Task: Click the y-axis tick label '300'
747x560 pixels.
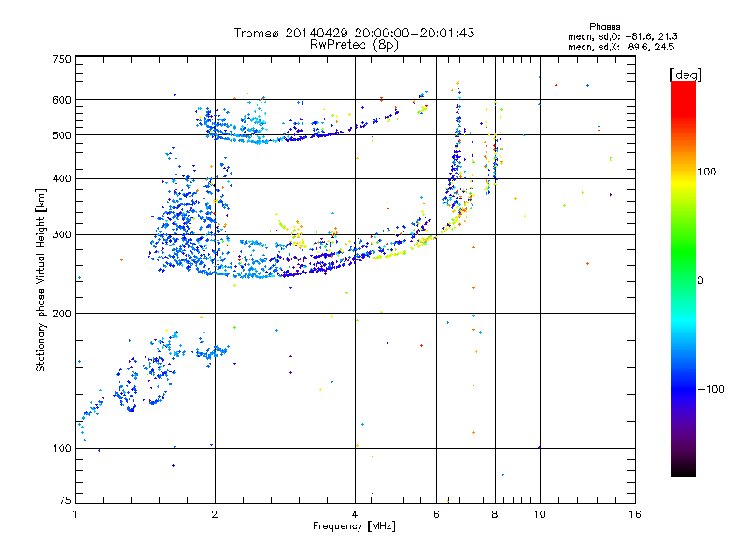Action: tap(62, 235)
